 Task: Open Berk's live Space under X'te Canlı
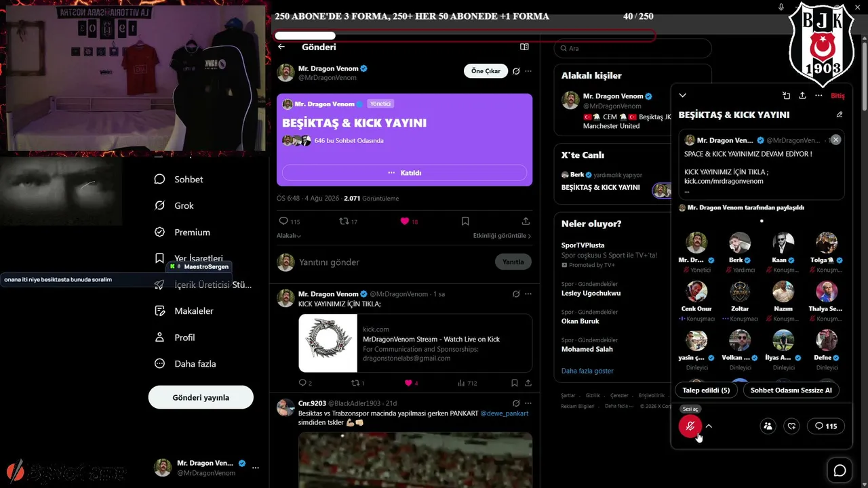[612, 183]
